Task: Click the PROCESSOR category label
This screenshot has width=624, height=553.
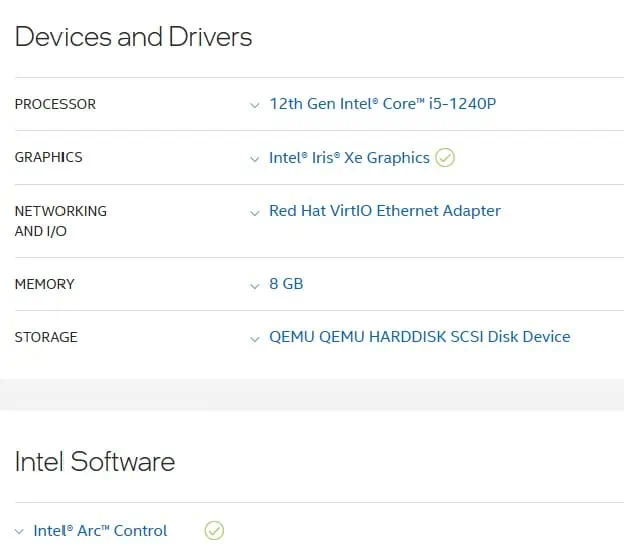Action: pyautogui.click(x=55, y=104)
